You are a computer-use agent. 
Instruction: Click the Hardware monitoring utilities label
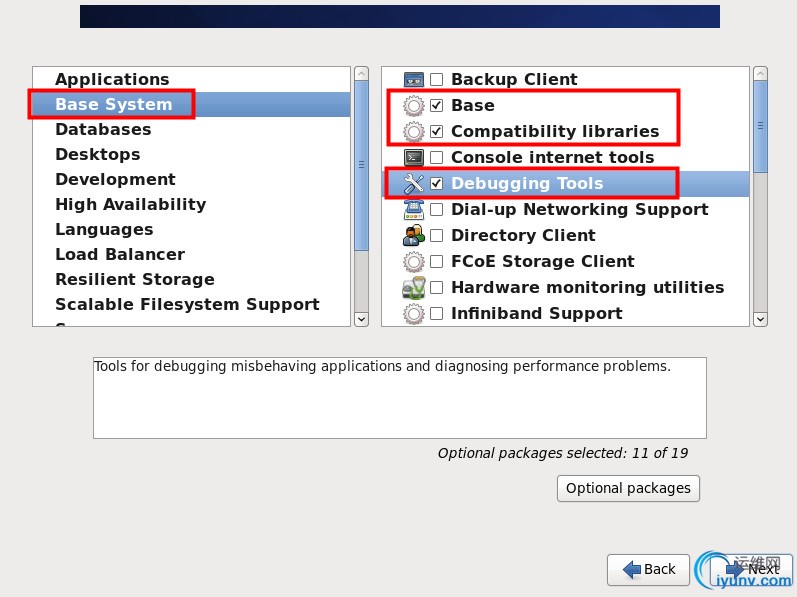[x=588, y=288]
